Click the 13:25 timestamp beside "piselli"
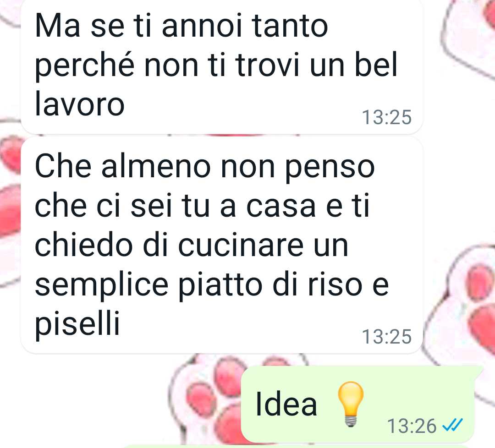 pyautogui.click(x=387, y=336)
